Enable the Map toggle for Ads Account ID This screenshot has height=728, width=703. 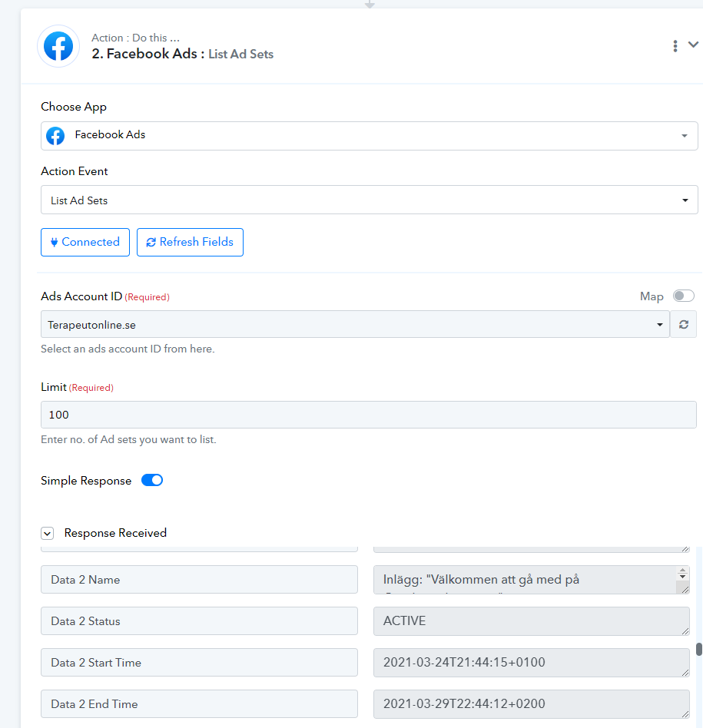click(684, 296)
